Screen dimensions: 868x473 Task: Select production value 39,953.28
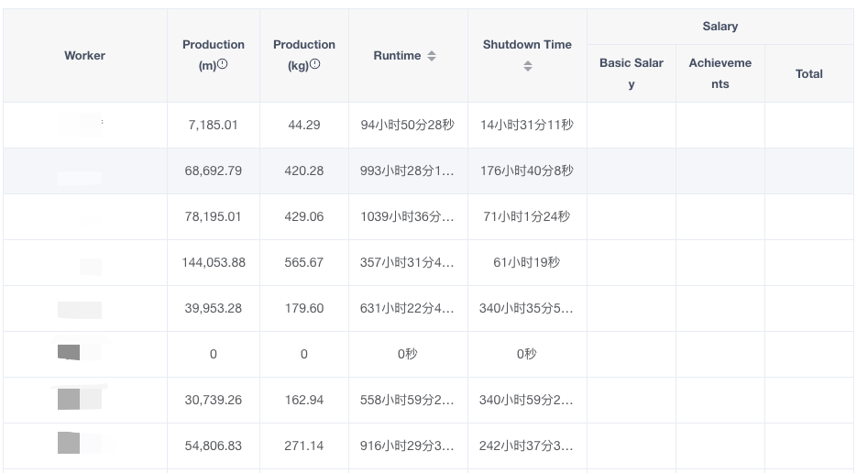click(214, 309)
